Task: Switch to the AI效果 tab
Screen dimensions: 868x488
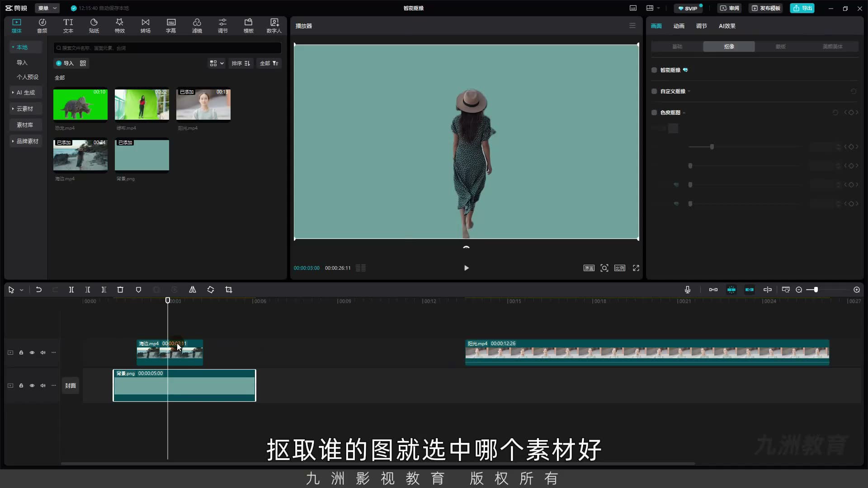Action: click(x=727, y=26)
